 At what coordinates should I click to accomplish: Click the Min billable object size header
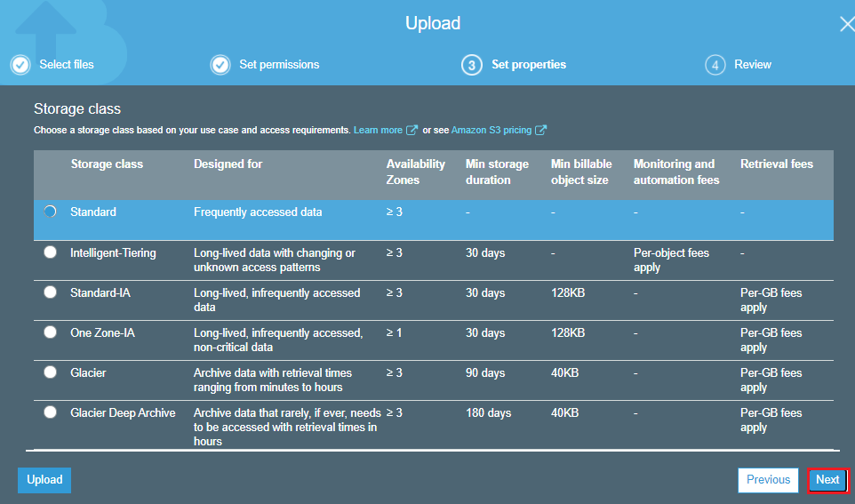coord(581,172)
